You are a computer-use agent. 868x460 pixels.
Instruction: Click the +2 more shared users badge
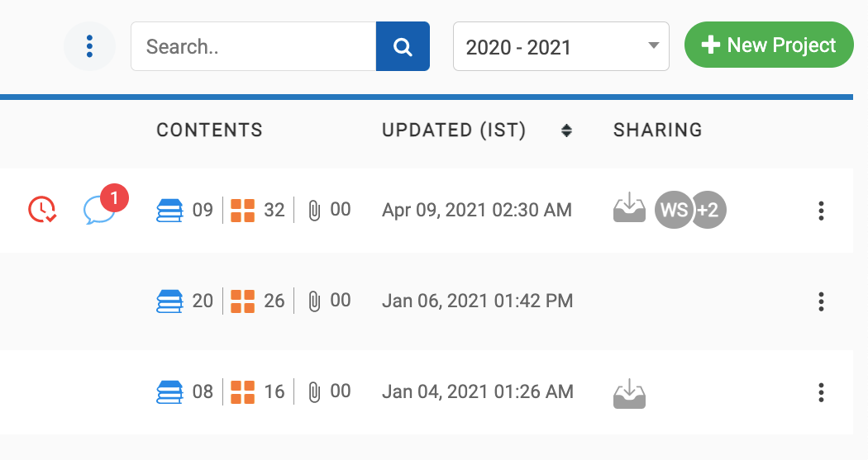tap(709, 210)
